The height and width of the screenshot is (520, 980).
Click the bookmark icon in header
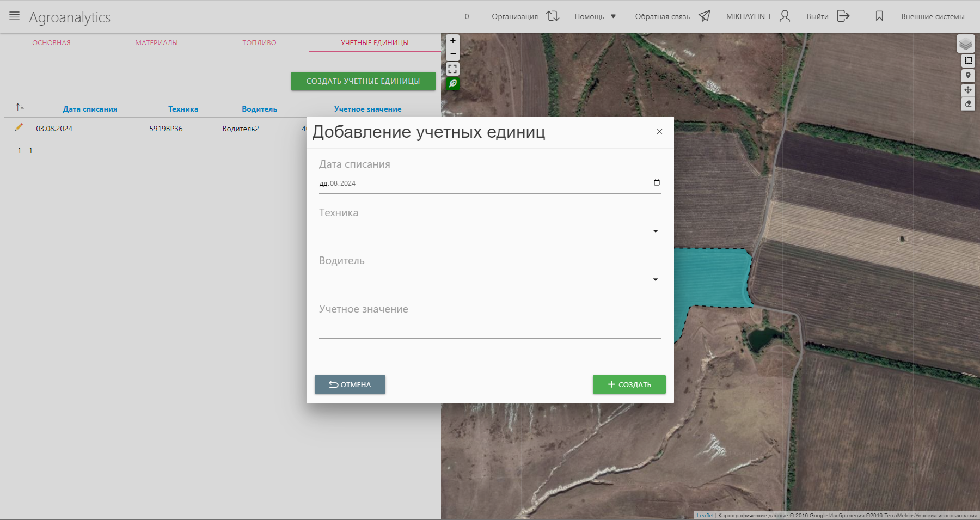tap(879, 16)
